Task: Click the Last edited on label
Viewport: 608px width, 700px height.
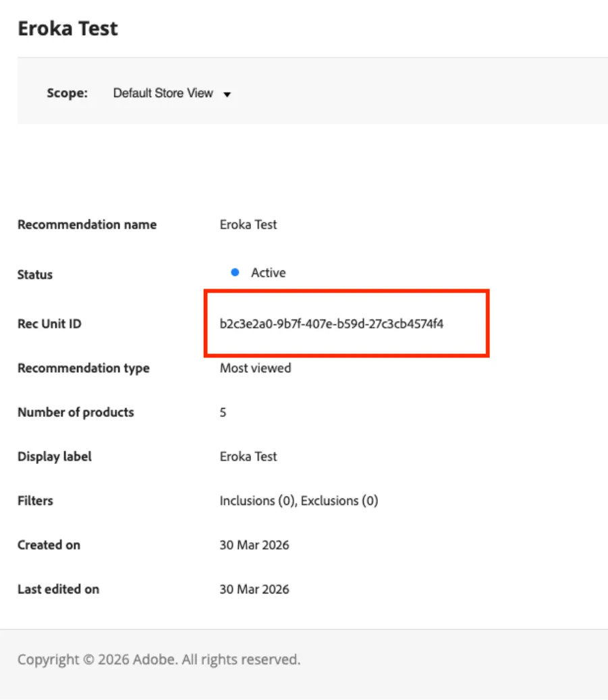Action: 59,589
